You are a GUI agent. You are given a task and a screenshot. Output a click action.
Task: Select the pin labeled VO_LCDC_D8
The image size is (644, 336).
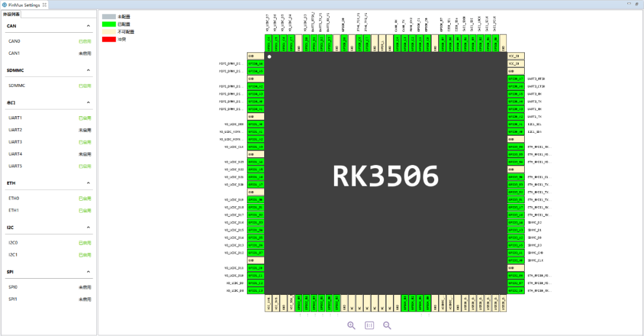255,291
